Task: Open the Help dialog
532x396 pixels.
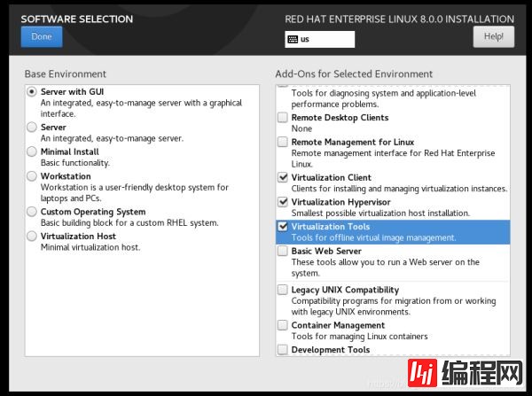Action: pos(494,36)
